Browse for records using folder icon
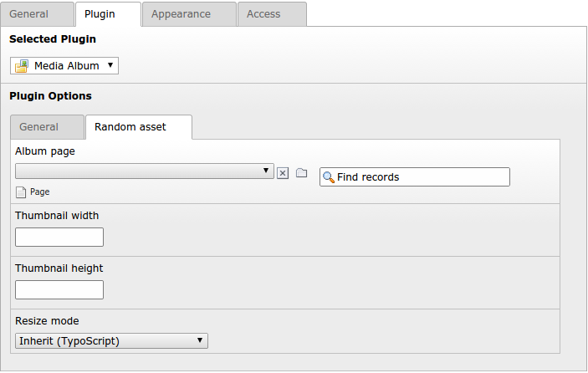The height and width of the screenshot is (373, 588). pos(301,173)
